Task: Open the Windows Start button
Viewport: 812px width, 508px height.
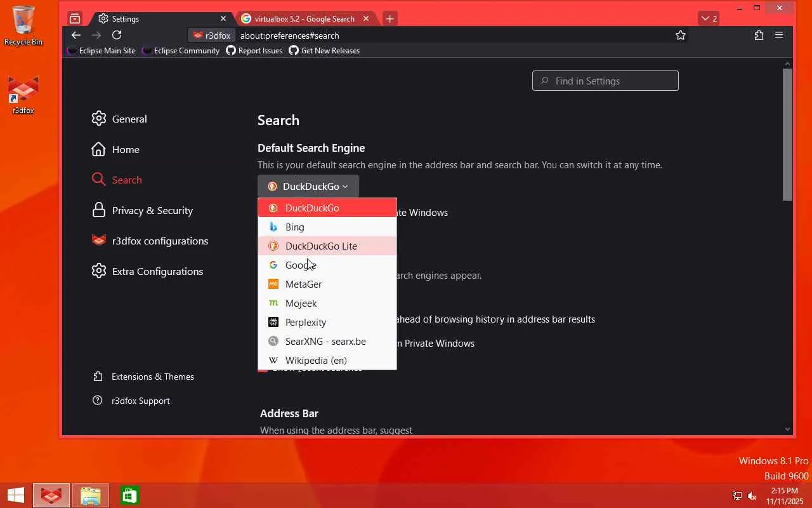Action: pos(16,495)
